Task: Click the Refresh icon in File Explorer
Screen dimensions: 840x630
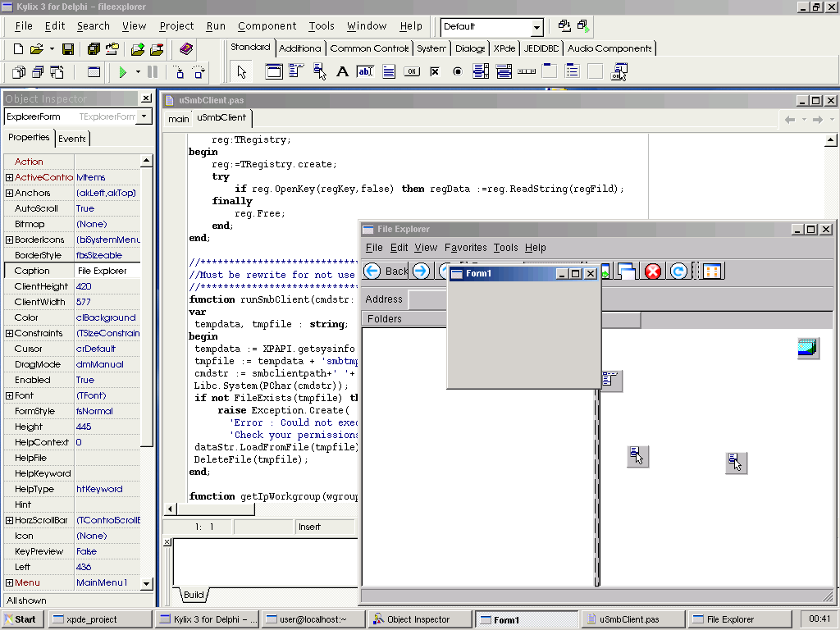Action: (678, 272)
